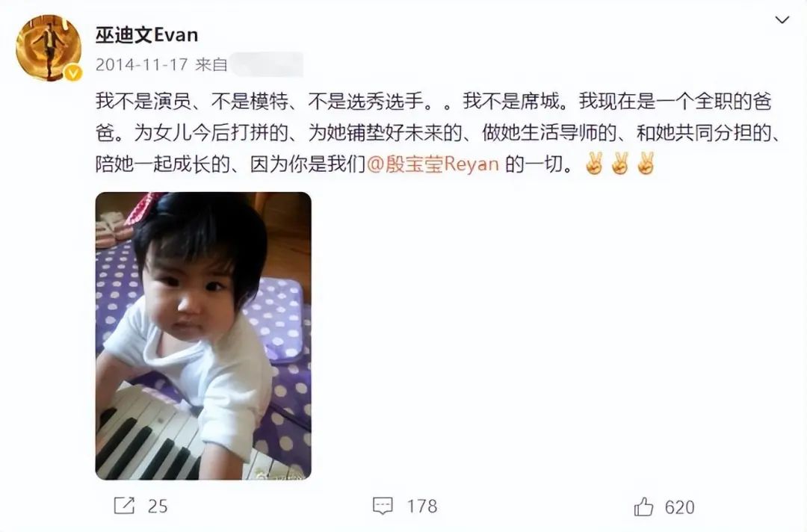Open the 巫迪文Evan profile avatar
Screen dimensions: 807x532
(49, 48)
